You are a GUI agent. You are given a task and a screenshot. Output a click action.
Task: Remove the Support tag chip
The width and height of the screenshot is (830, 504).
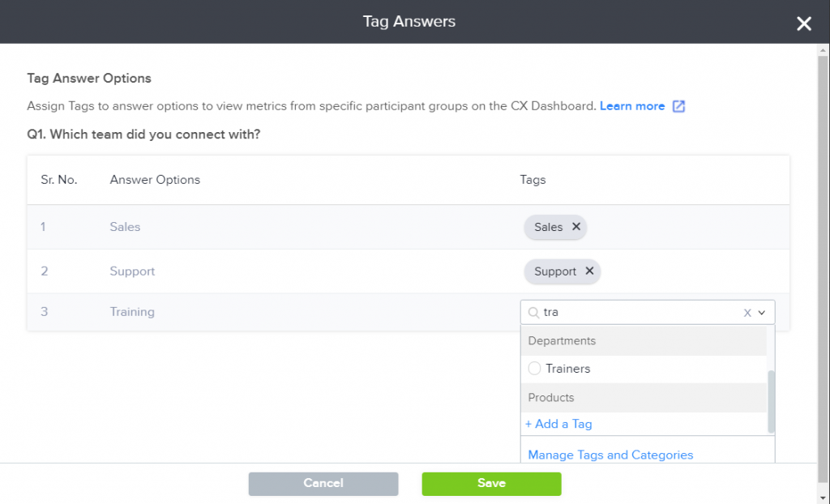pyautogui.click(x=589, y=271)
